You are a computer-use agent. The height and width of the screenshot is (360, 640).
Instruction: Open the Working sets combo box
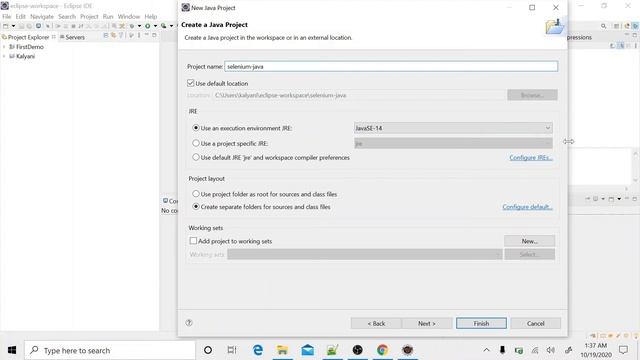tap(364, 254)
